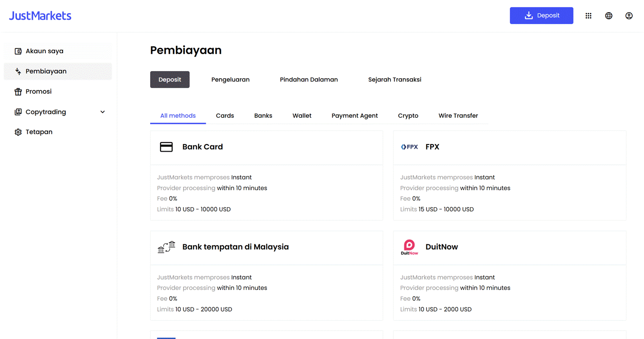Go to Akaun saya in sidebar
Screen dimensions: 644x339
click(x=45, y=51)
